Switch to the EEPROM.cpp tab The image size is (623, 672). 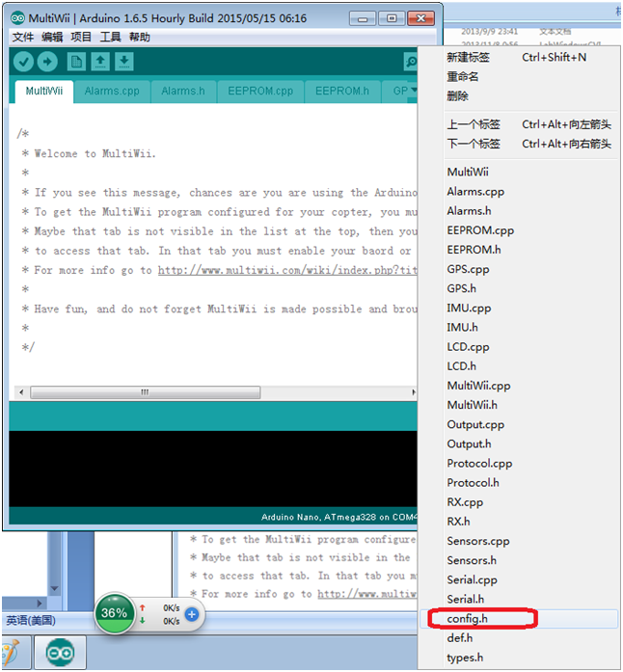(260, 92)
